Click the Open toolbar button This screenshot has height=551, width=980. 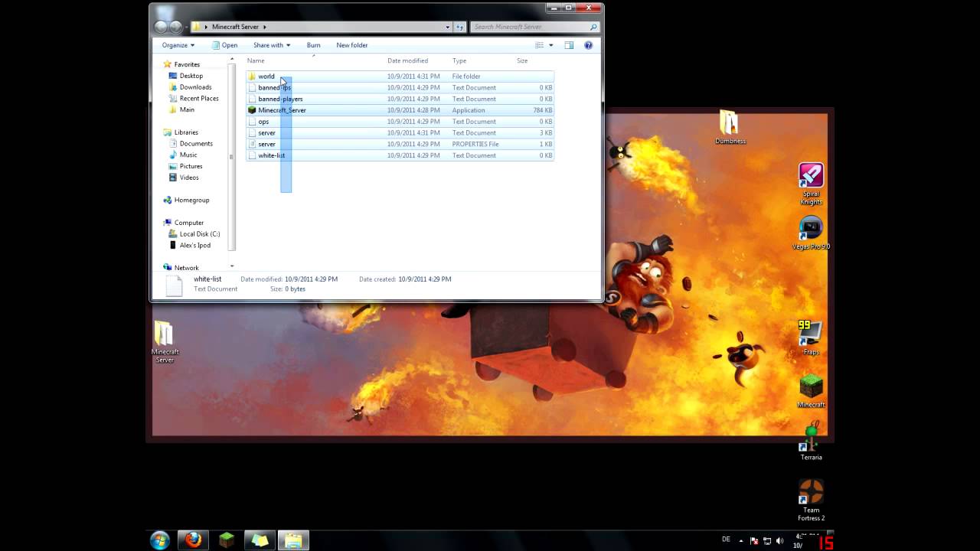click(x=224, y=45)
